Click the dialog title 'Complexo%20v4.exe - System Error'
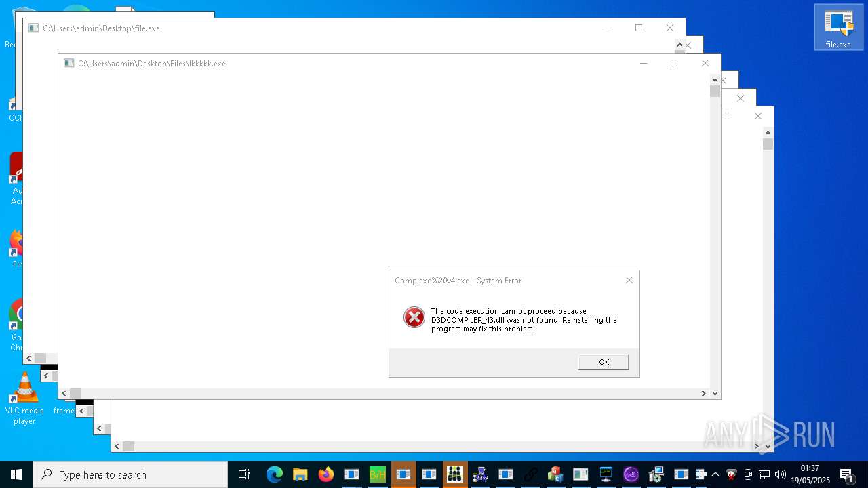 pyautogui.click(x=458, y=281)
